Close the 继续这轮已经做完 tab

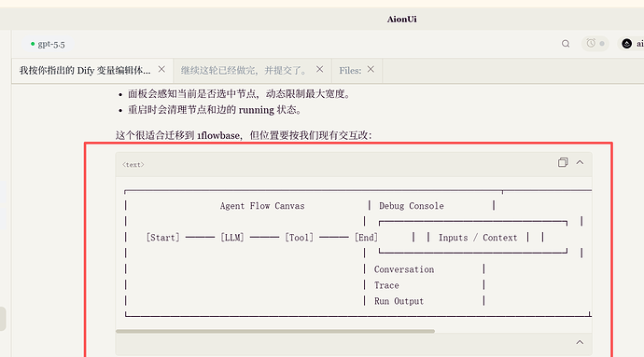[319, 69]
